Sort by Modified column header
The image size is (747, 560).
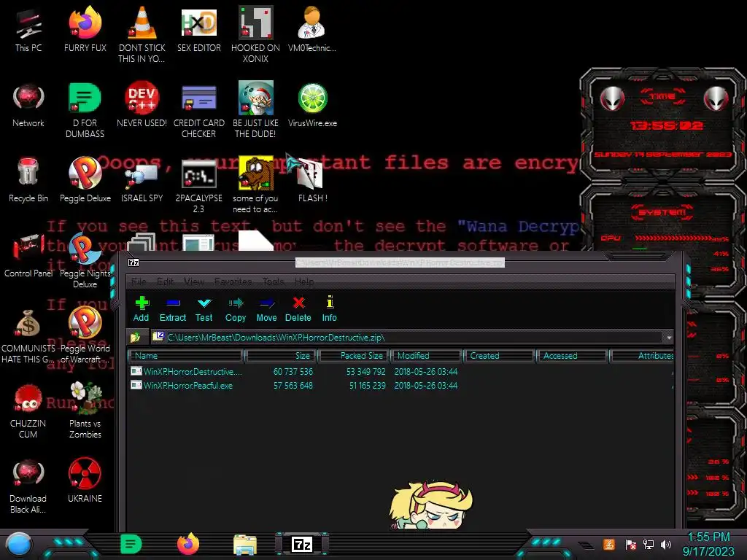coord(426,356)
